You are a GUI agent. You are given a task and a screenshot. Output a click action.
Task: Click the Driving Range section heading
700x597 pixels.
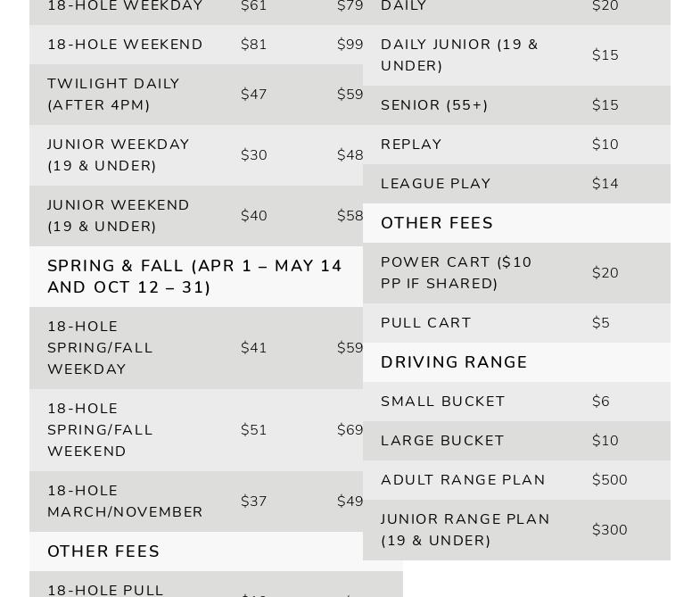coord(454,362)
